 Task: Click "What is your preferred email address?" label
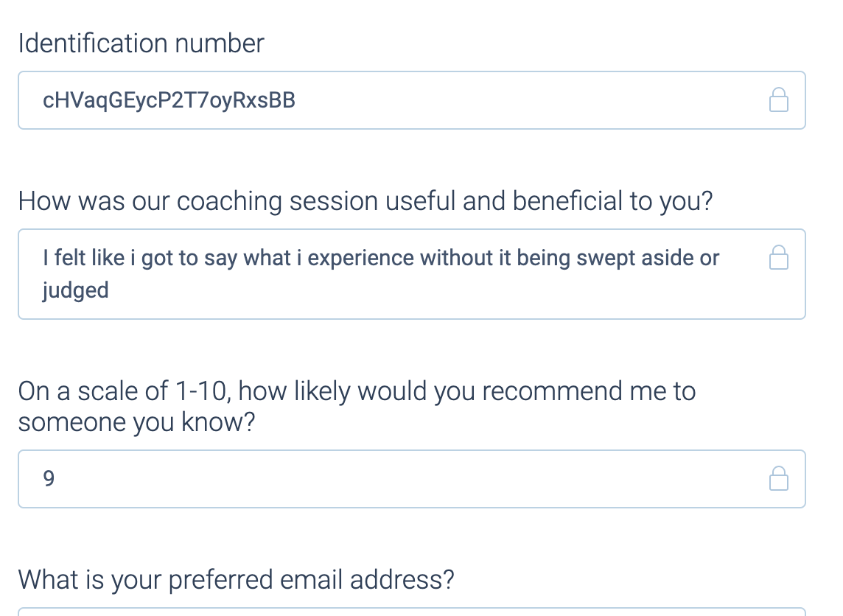[236, 580]
